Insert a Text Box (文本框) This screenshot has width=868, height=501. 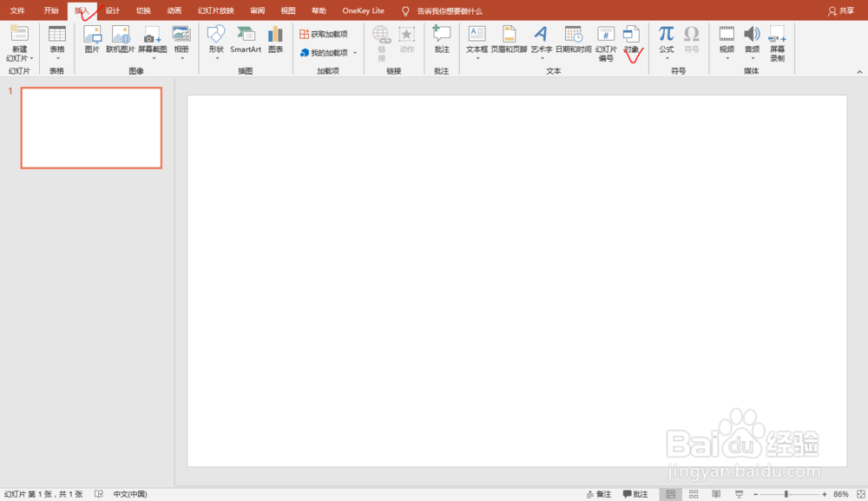(477, 43)
